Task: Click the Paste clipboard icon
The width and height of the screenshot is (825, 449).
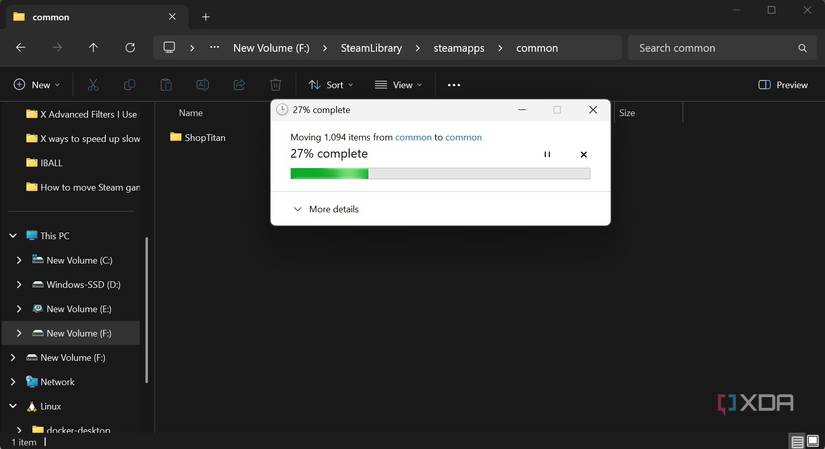Action: [x=166, y=85]
